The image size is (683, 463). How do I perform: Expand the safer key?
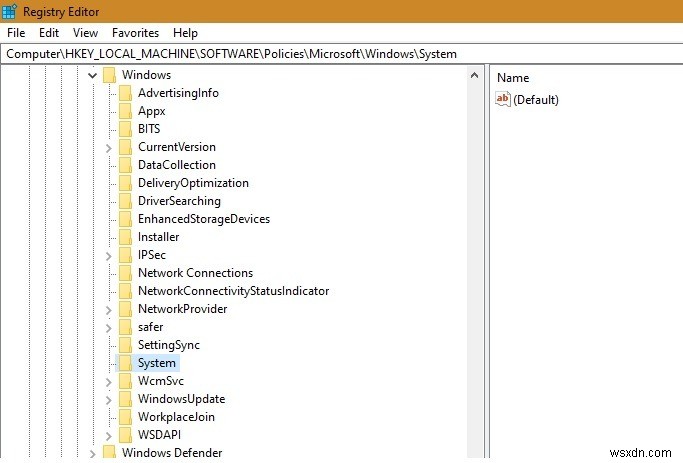coord(109,328)
